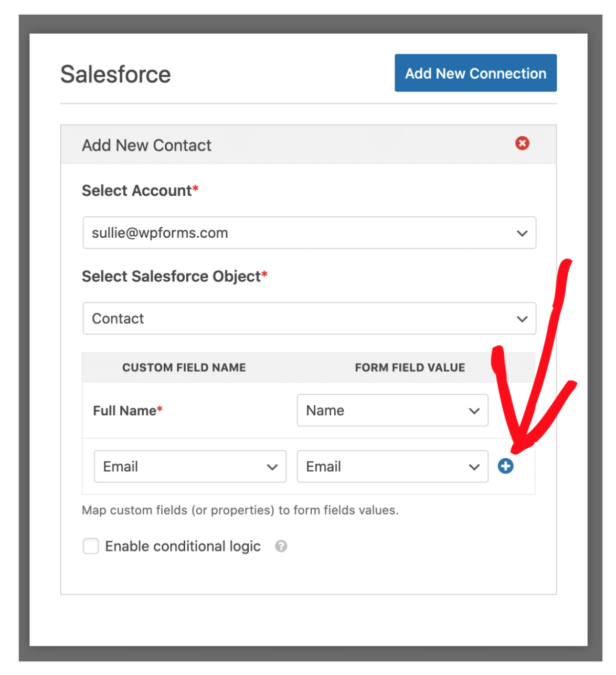Open the Email custom field name dropdown
The height and width of the screenshot is (675, 616).
(190, 466)
